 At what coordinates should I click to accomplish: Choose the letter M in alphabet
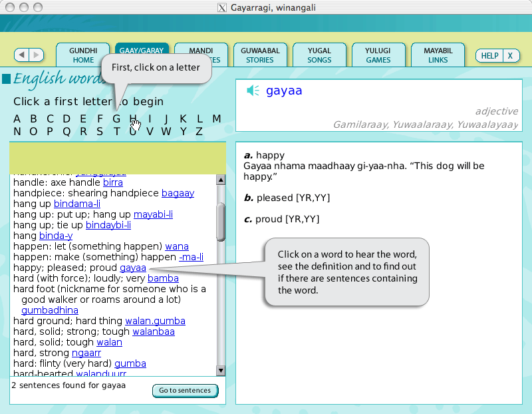click(216, 119)
